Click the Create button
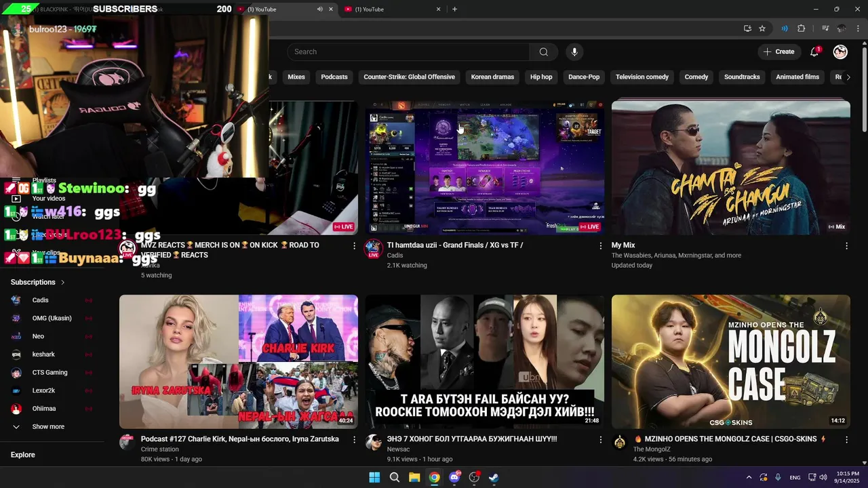Viewport: 868px width, 488px height. pyautogui.click(x=779, y=52)
